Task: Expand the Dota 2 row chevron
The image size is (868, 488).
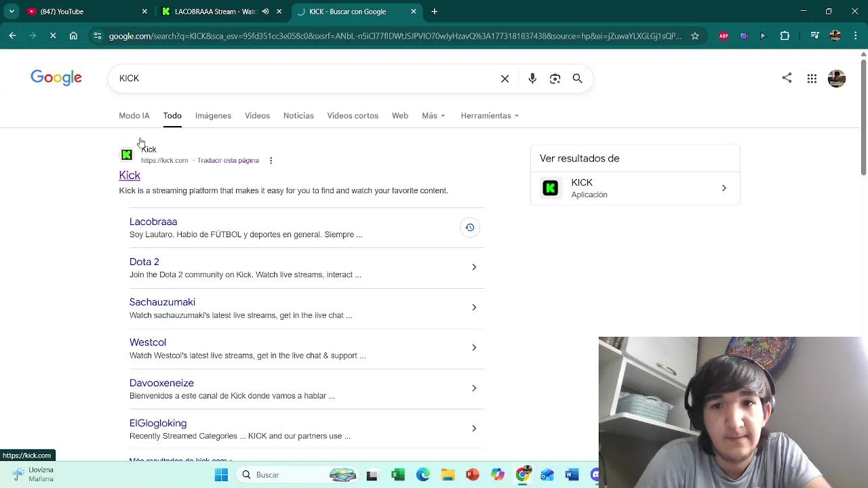Action: [474, 267]
